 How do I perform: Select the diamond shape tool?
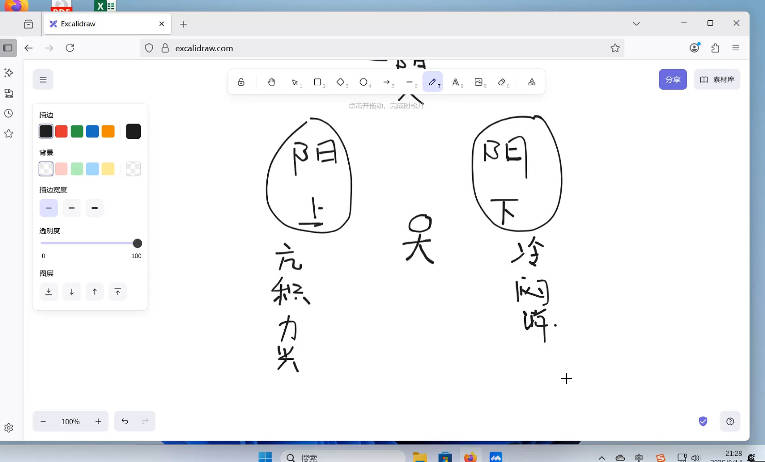pos(341,82)
